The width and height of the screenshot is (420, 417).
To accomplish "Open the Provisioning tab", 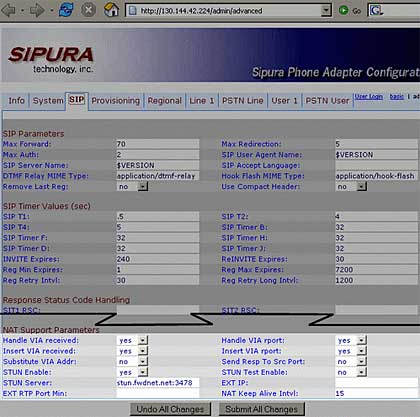I will coord(116,101).
